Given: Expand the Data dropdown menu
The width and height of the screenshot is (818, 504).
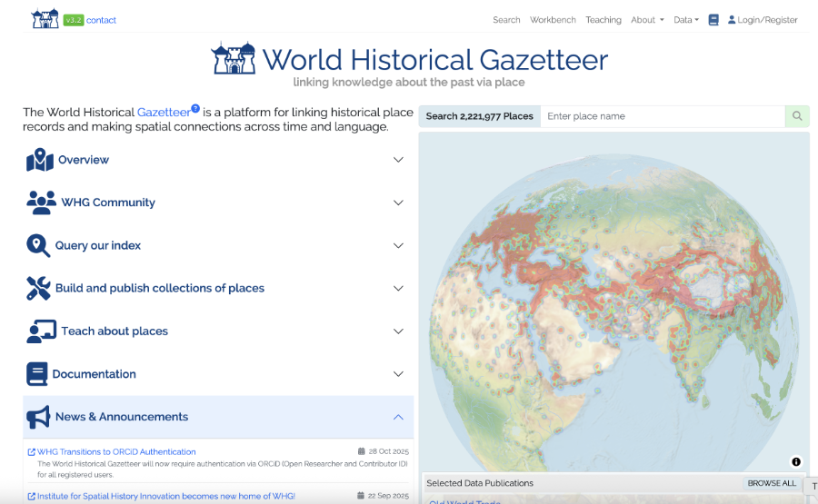Looking at the screenshot, I should pyautogui.click(x=685, y=20).
